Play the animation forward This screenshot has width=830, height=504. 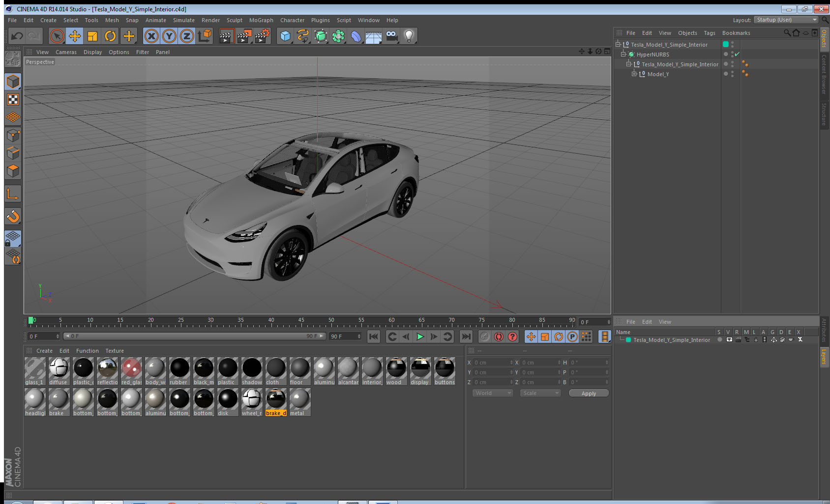pos(420,336)
